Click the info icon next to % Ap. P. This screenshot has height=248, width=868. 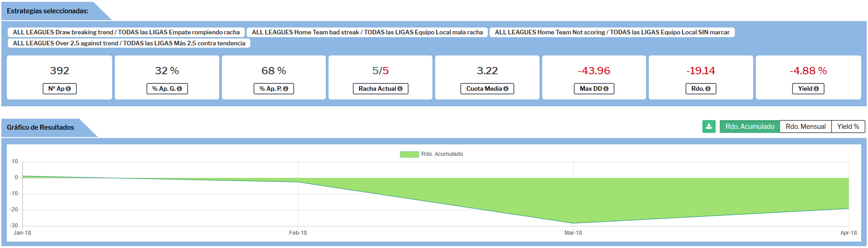coord(286,89)
